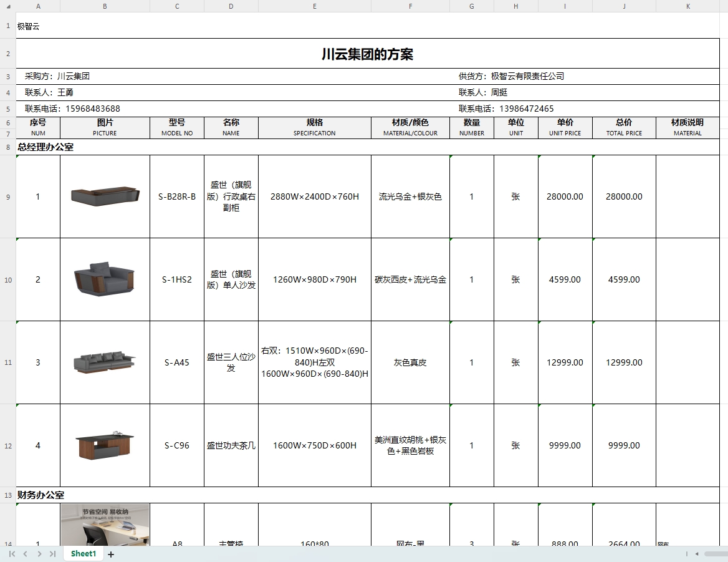728x562 pixels.
Task: Click the three-seat sofa image
Action: pyautogui.click(x=105, y=362)
